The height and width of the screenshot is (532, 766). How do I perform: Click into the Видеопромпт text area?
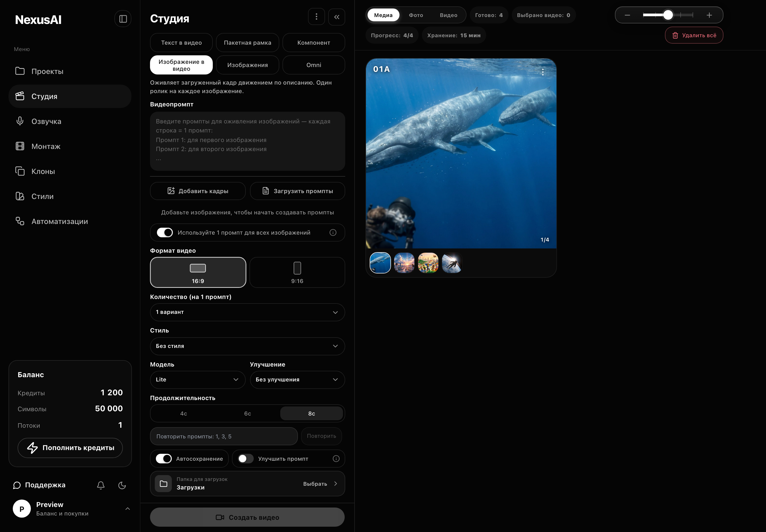(x=247, y=141)
